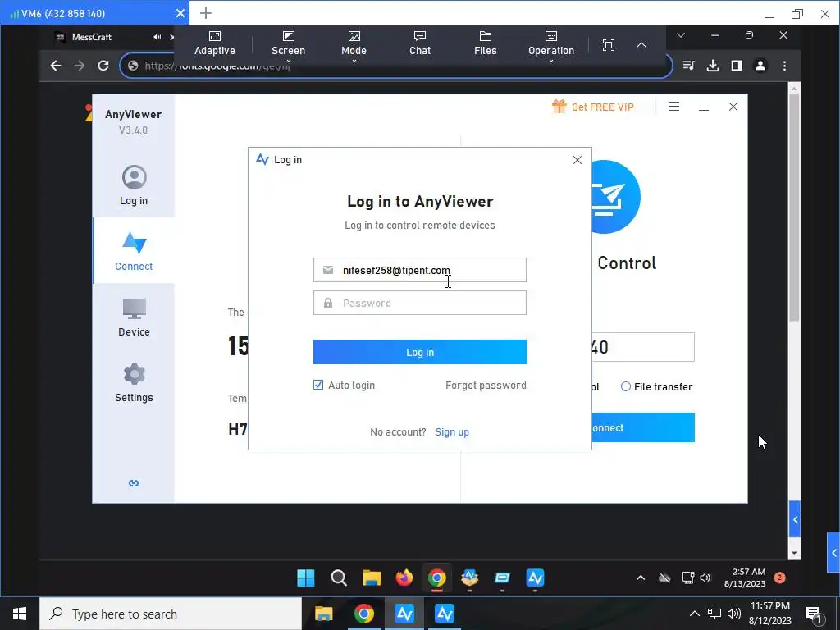Click the local volume icon
The image size is (840, 630).
734,614
